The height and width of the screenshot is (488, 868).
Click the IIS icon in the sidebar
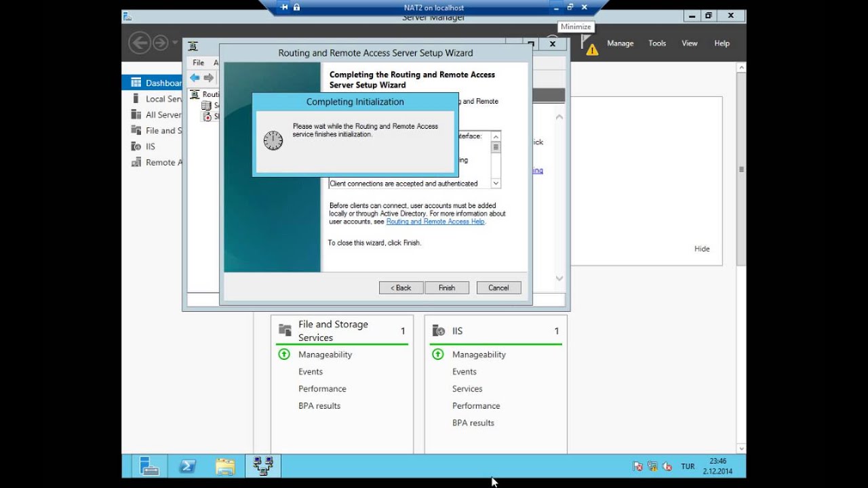(136, 146)
